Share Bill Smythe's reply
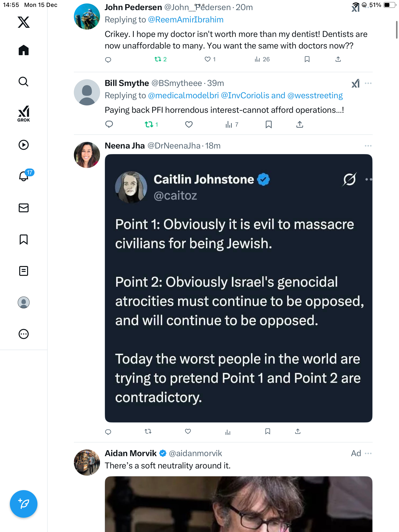Image resolution: width=399 pixels, height=532 pixels. (x=299, y=125)
